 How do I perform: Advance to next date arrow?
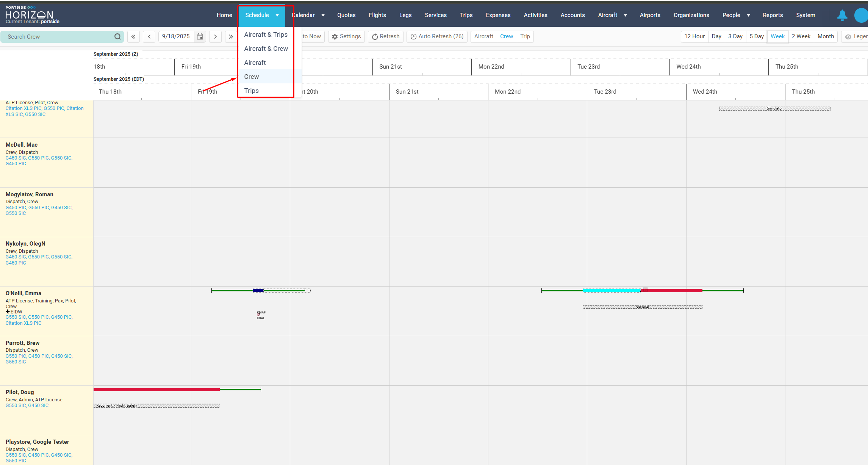pyautogui.click(x=215, y=37)
